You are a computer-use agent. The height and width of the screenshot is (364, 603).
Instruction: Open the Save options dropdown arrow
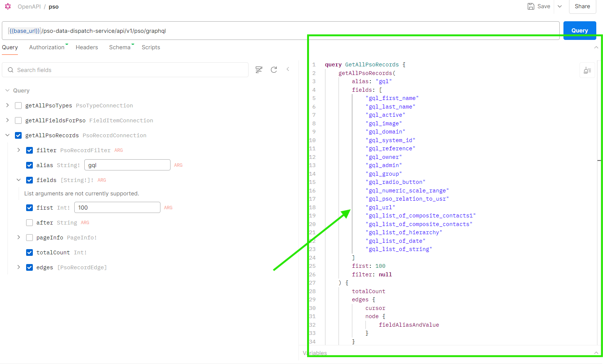click(x=560, y=6)
